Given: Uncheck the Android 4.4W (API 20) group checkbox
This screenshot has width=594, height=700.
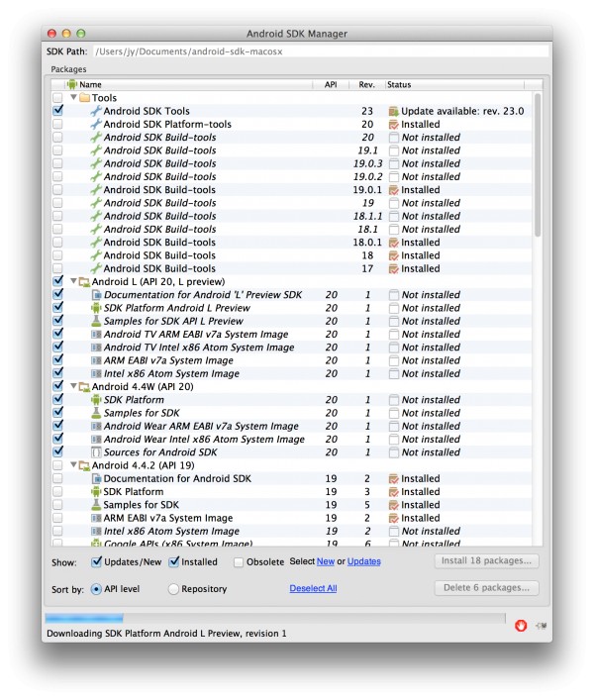Looking at the screenshot, I should [x=57, y=386].
